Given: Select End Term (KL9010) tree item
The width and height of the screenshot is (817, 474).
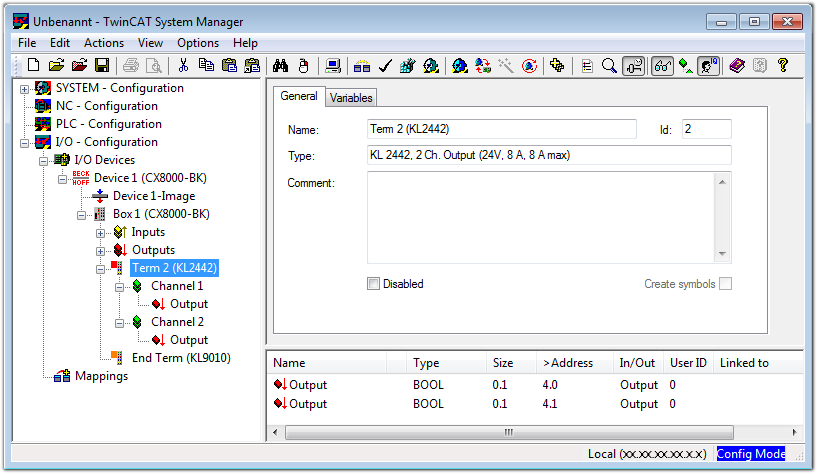Looking at the screenshot, I should pyautogui.click(x=181, y=358).
